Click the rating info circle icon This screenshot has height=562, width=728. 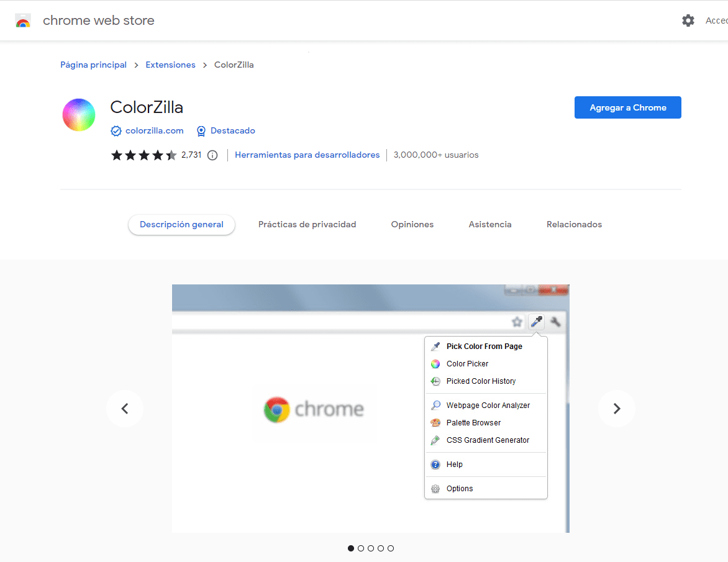(x=212, y=155)
